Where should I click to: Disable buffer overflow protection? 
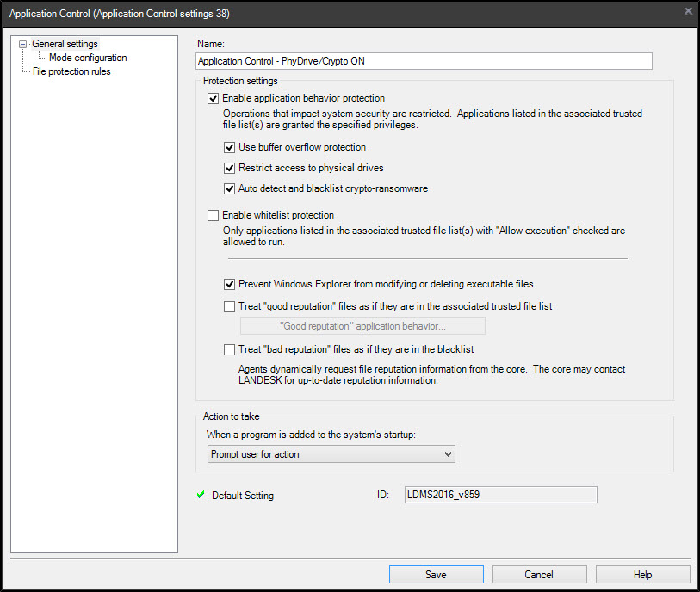(230, 147)
